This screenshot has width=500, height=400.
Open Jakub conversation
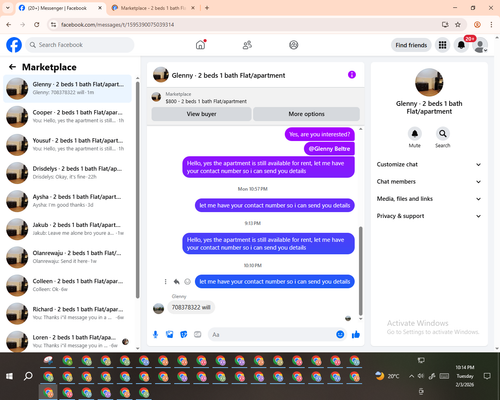click(x=68, y=229)
